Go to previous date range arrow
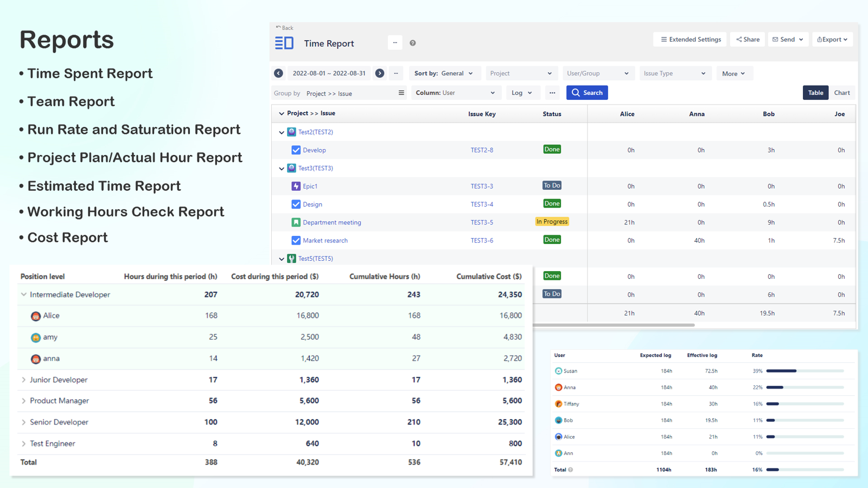 [278, 73]
